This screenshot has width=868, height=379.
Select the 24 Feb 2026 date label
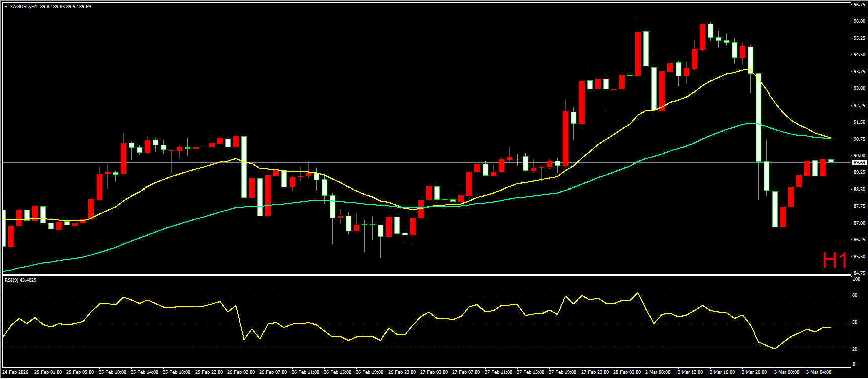[x=16, y=372]
